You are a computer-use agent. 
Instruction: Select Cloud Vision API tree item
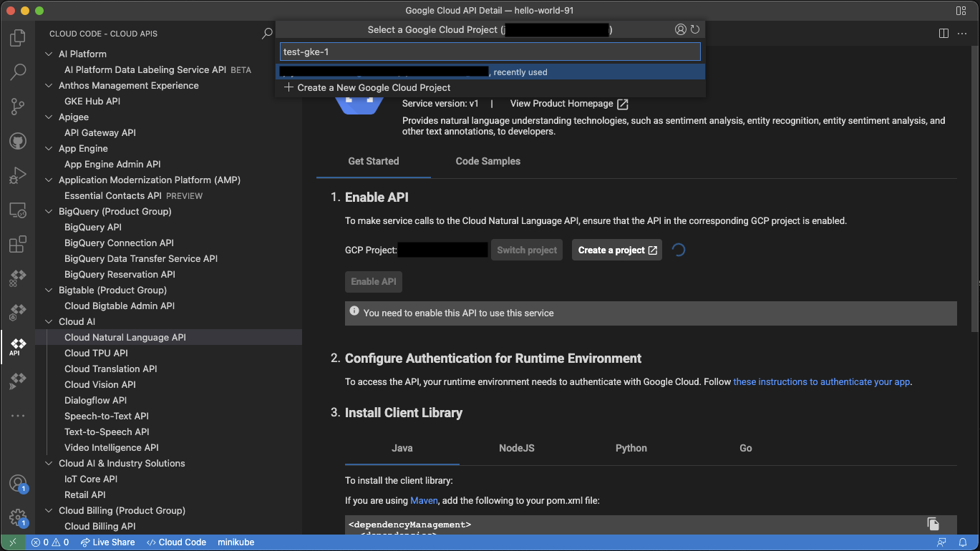coord(169,384)
